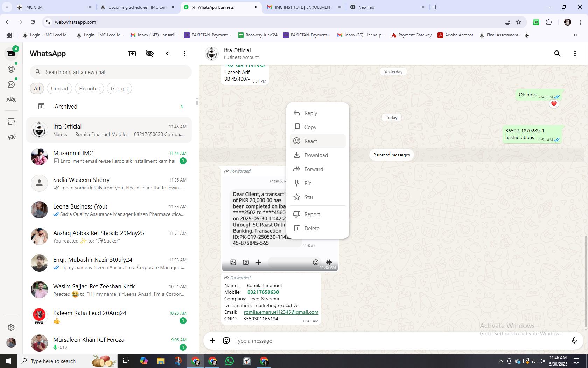The height and width of the screenshot is (368, 588).
Task: Open Chrome tab search dropdown arrow
Action: [x=7, y=7]
